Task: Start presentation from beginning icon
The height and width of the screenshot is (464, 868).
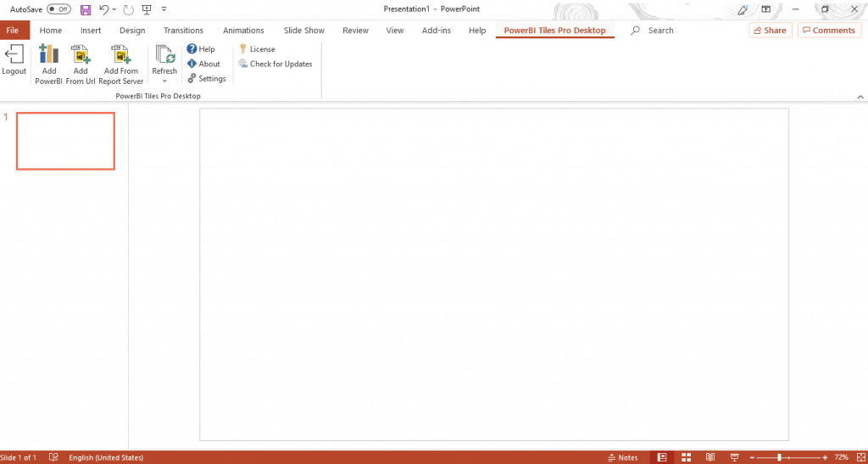Action: point(147,9)
